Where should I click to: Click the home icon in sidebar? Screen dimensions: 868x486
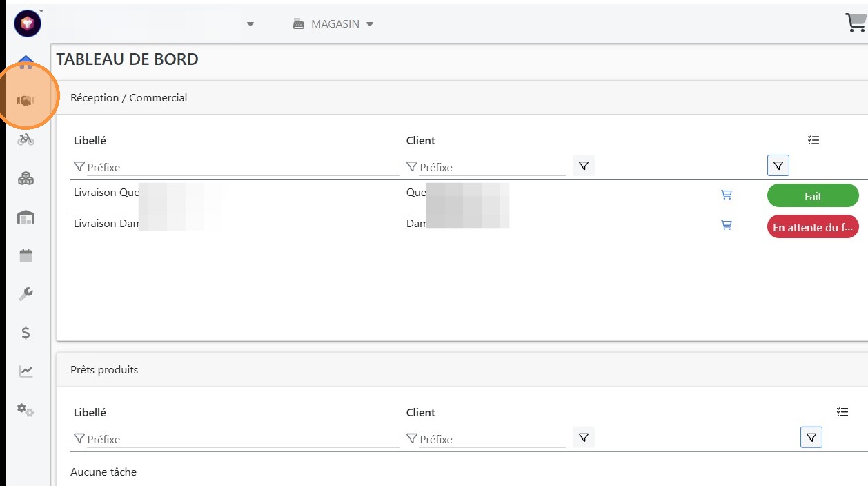[x=26, y=62]
